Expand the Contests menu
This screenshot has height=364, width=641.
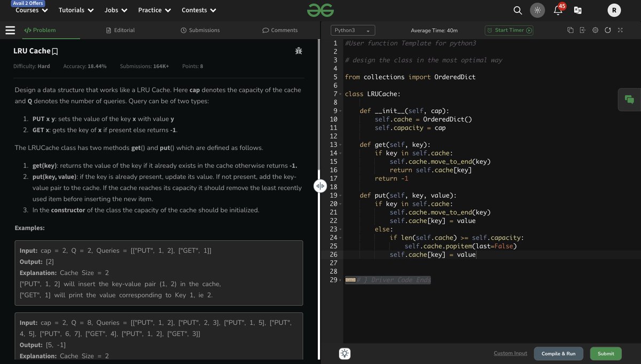[199, 10]
